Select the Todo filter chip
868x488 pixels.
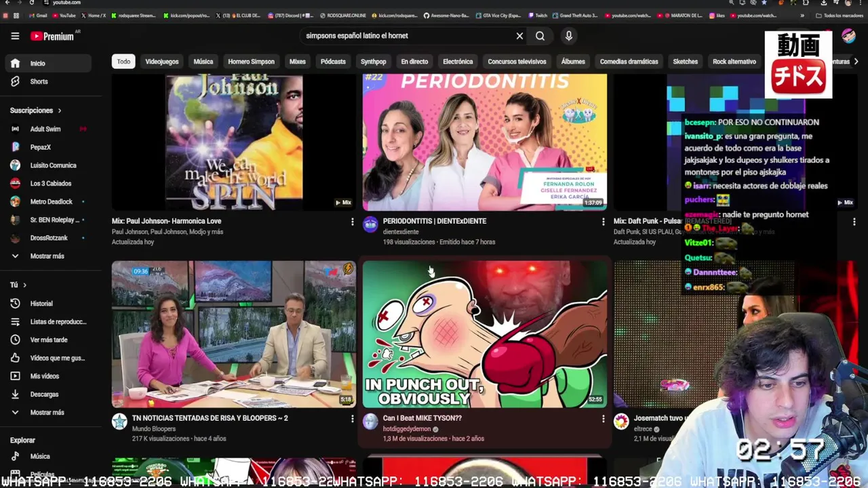pyautogui.click(x=123, y=62)
